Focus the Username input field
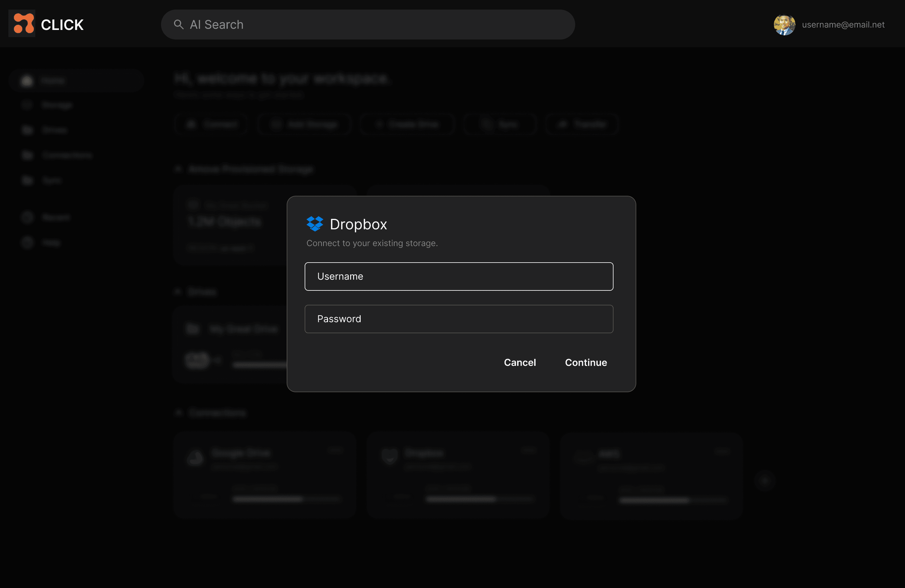 [x=458, y=277]
